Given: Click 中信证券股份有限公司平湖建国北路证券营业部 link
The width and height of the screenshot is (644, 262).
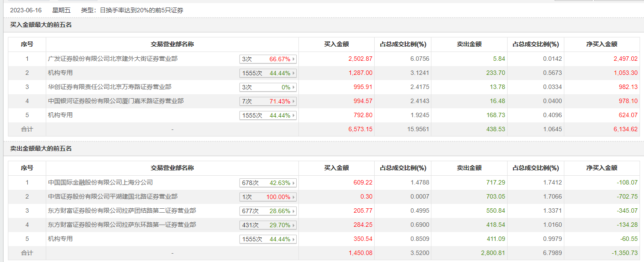Looking at the screenshot, I should pos(113,196).
